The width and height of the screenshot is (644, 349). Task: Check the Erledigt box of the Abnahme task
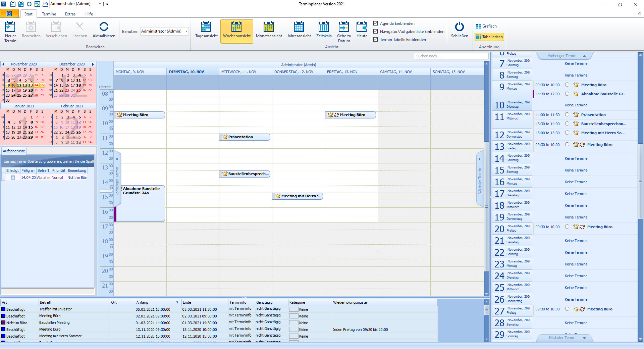point(13,178)
